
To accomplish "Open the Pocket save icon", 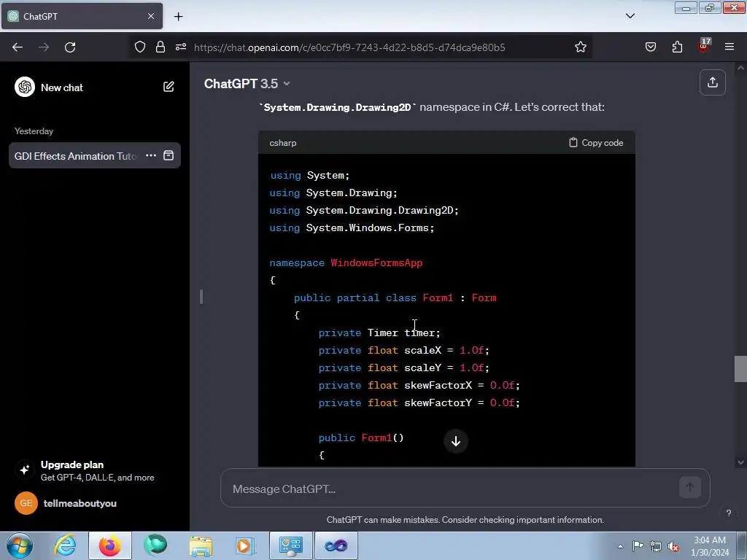I will pyautogui.click(x=650, y=47).
